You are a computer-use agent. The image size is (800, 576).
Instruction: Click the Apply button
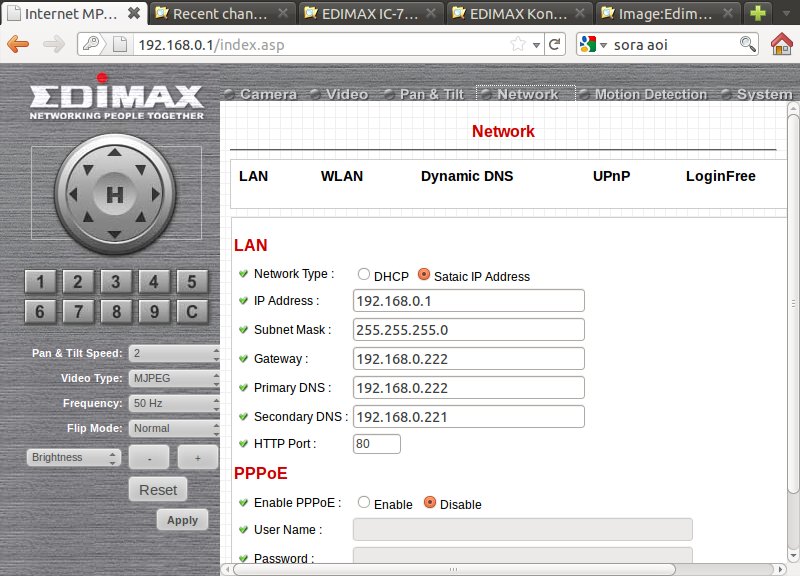[x=182, y=520]
